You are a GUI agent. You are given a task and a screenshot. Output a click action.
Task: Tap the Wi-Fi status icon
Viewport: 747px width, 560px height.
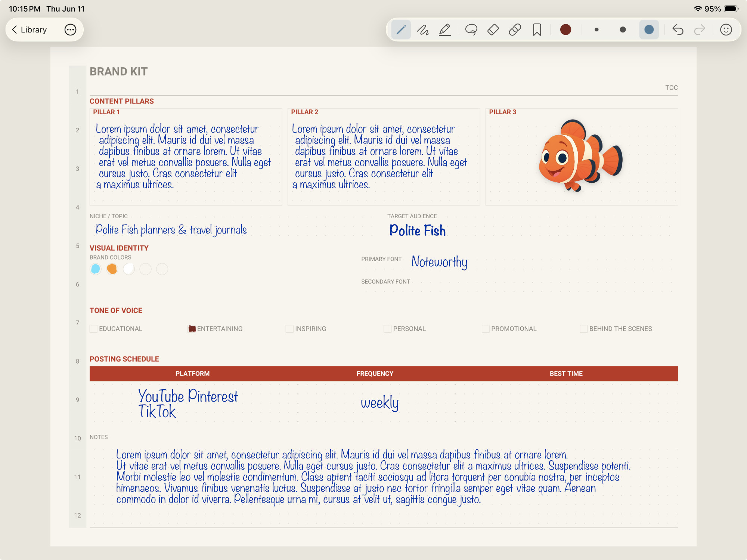697,9
